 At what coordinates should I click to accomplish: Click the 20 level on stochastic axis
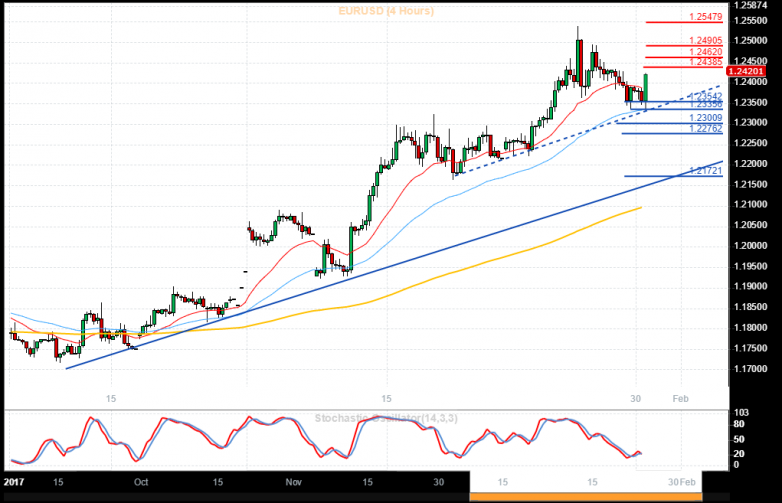[740, 454]
